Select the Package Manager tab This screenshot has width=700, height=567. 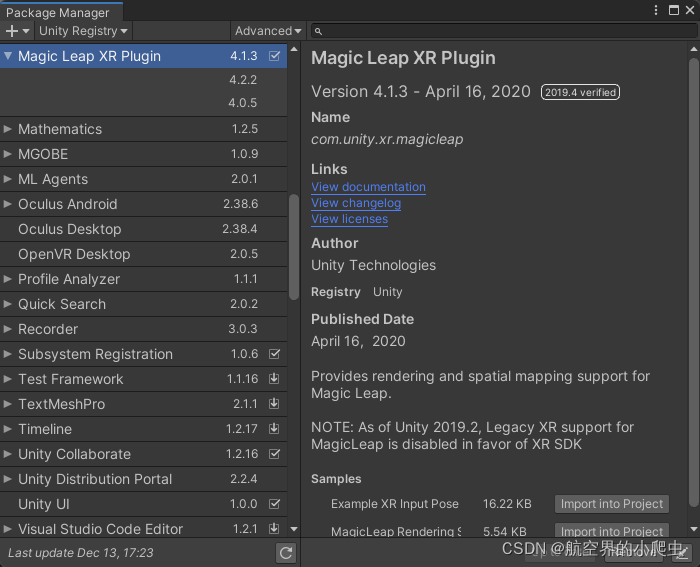(x=61, y=12)
